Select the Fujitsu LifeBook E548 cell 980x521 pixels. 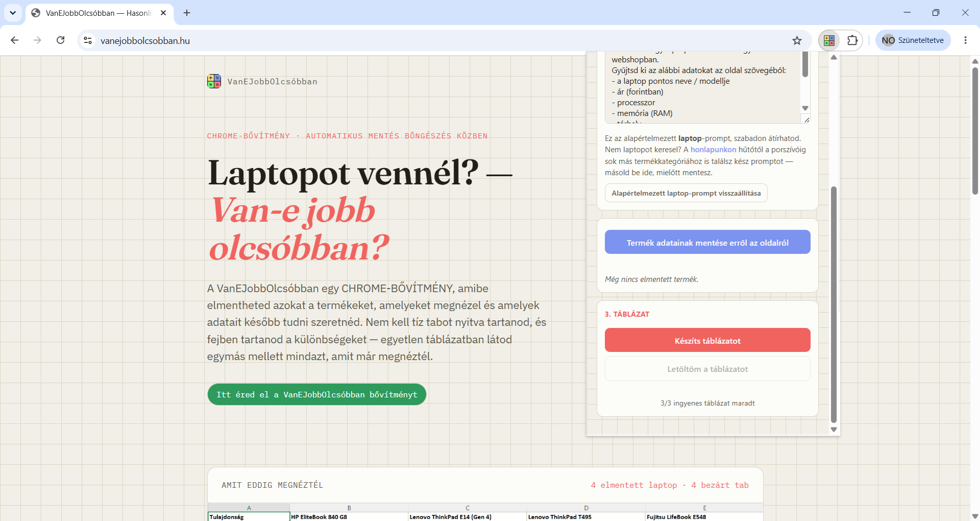click(704, 517)
